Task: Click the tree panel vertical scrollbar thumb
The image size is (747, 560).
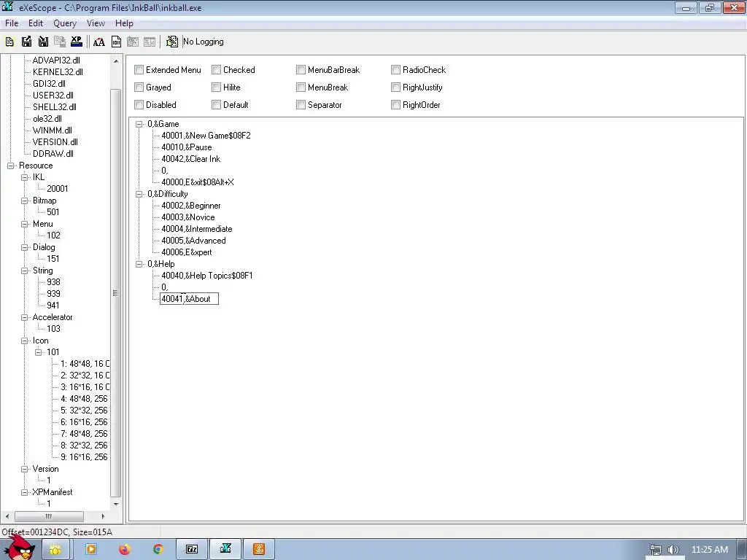Action: [x=115, y=293]
